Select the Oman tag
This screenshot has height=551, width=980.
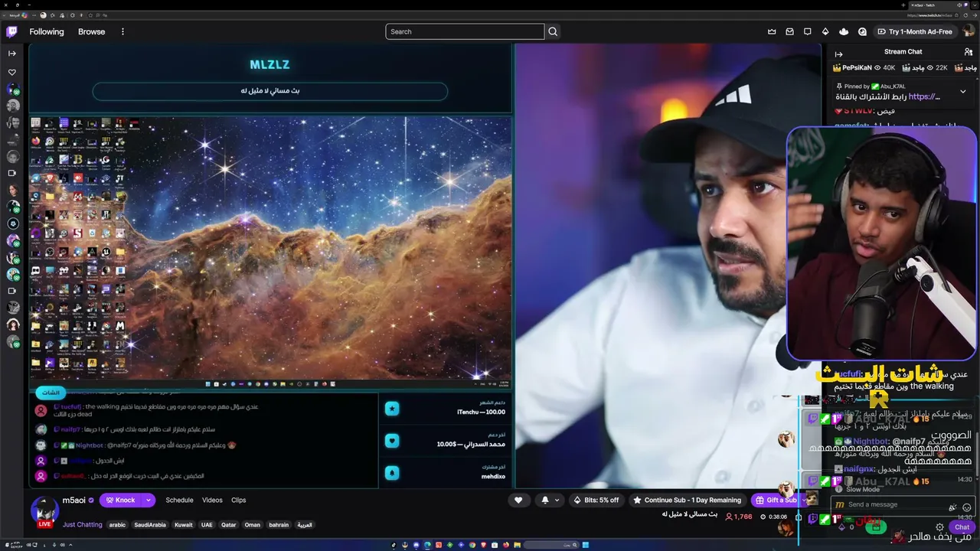(253, 525)
